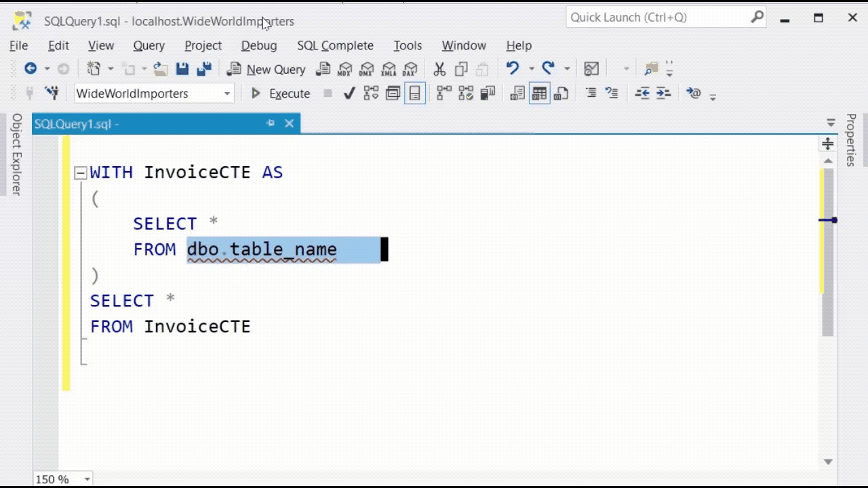
Task: Toggle Results to Grid output mode
Action: 538,93
